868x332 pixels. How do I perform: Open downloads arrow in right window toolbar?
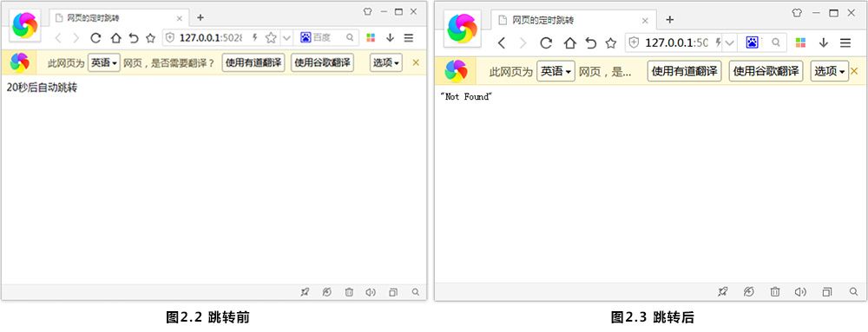point(823,42)
